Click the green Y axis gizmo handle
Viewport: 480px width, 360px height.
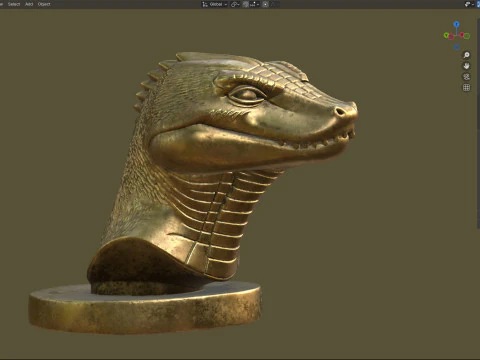point(447,35)
